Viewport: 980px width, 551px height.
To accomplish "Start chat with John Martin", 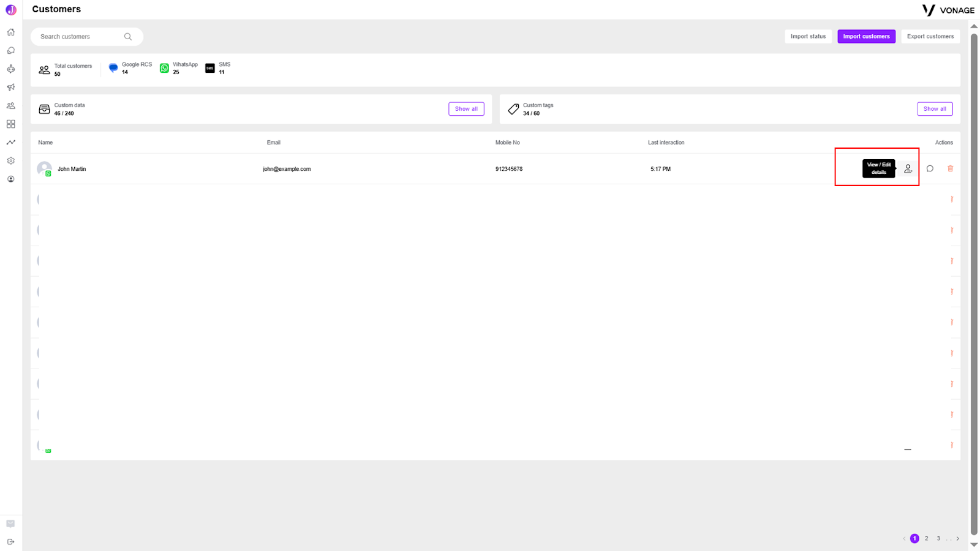I will point(930,169).
